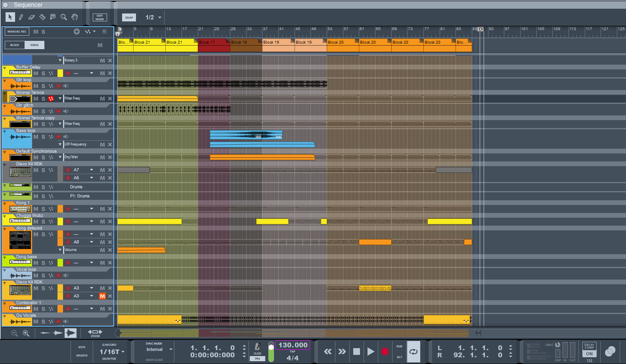626x364 pixels.
Task: Open Bass loop LPF Frequency lane dropdown
Action: 60,144
